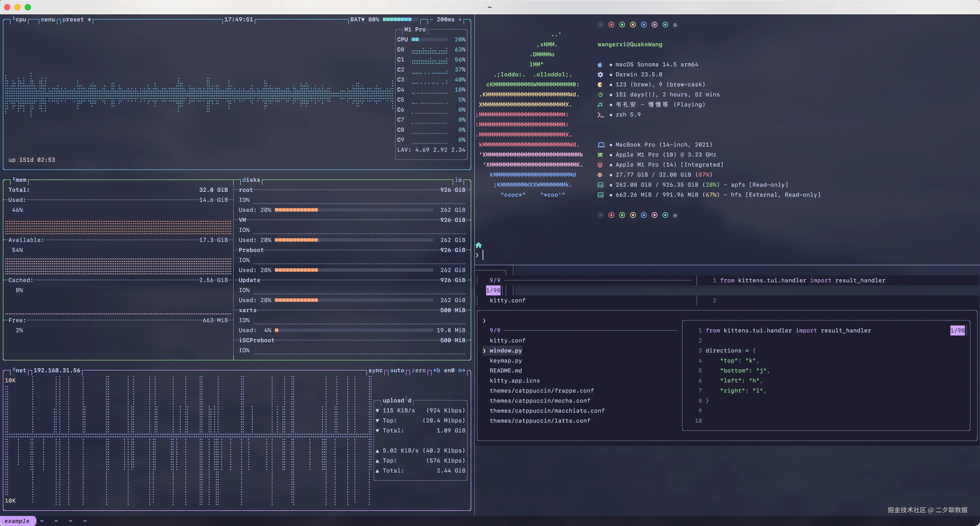Click the terminal prompt icon beside zsh 5.9
The image size is (980, 526).
(x=600, y=115)
